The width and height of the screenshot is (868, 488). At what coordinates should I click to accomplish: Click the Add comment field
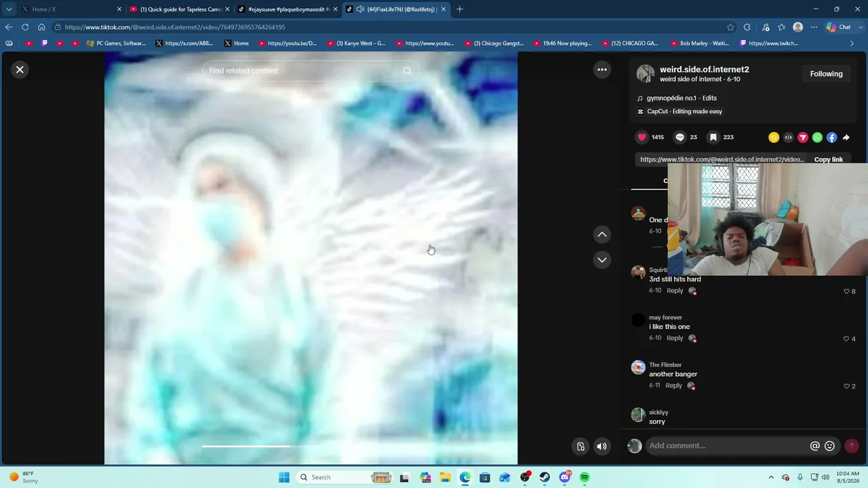coord(726,445)
